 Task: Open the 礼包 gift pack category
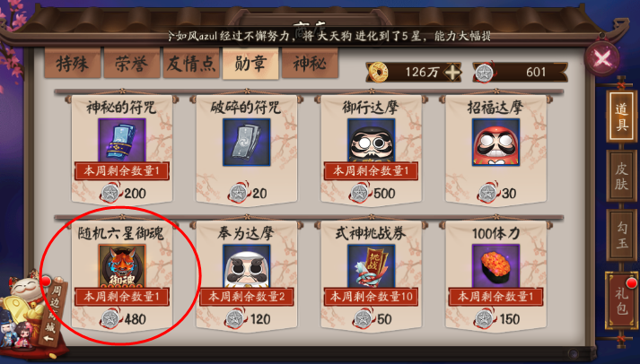[621, 299]
